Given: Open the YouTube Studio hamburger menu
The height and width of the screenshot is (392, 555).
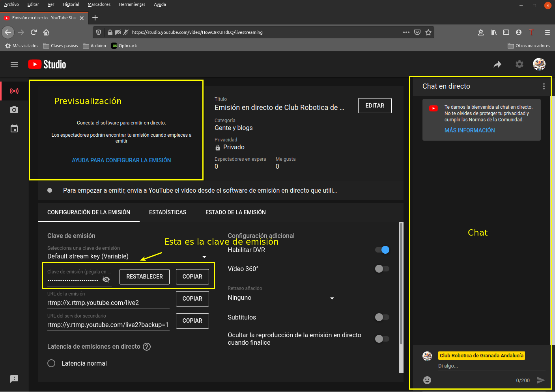Looking at the screenshot, I should coord(14,64).
